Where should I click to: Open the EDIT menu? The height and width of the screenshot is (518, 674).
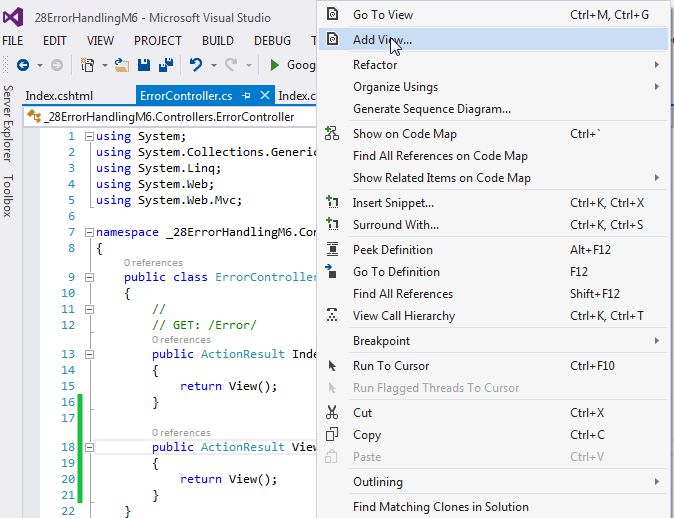(x=55, y=40)
